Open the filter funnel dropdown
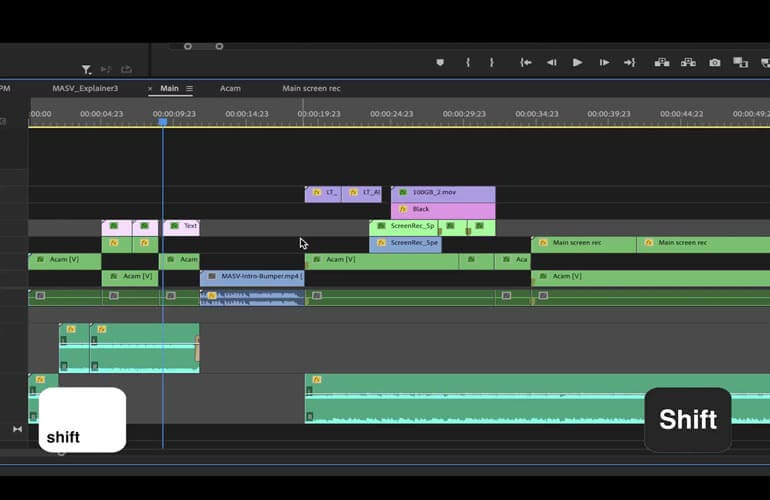 click(86, 70)
